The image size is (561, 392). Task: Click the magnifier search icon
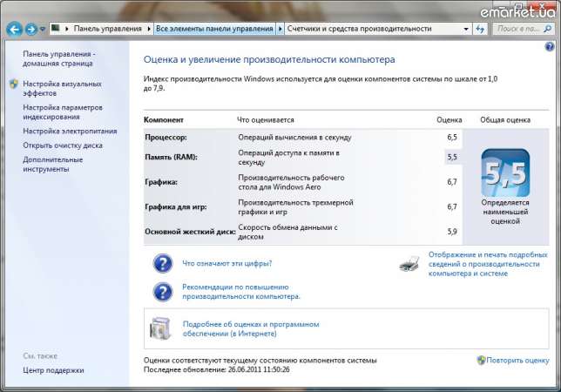coord(547,29)
